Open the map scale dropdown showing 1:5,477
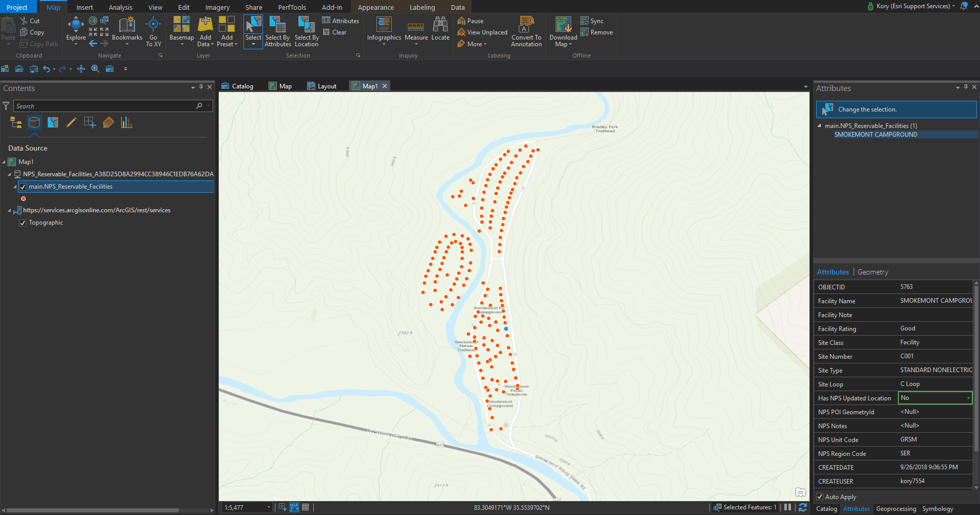Screen dimensions: 980x515 click(x=269, y=507)
